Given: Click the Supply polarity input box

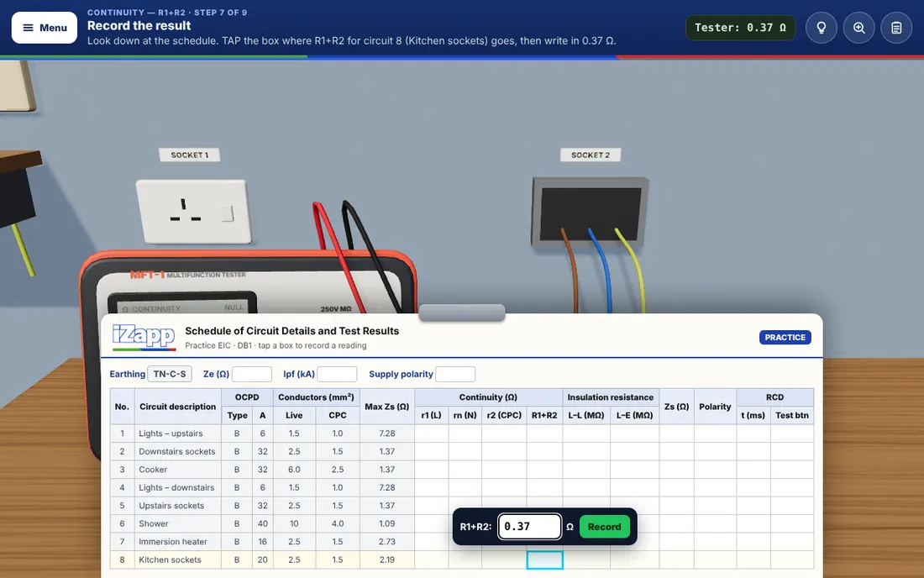Looking at the screenshot, I should click(x=455, y=374).
